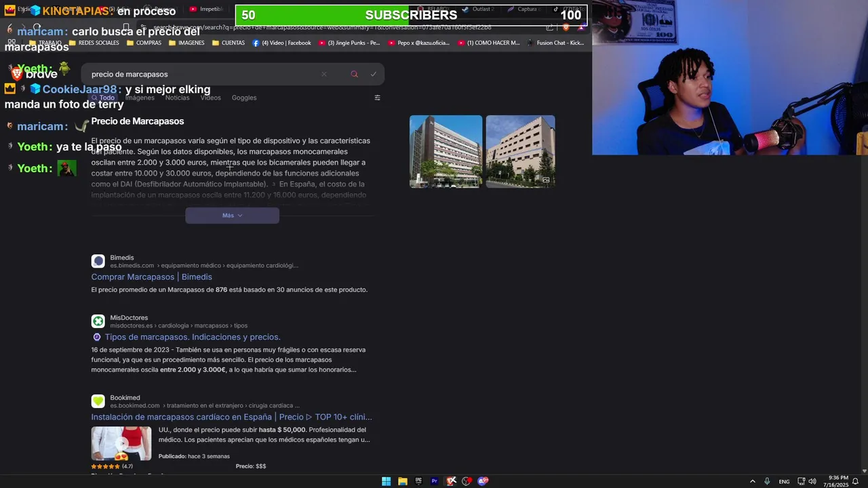
Task: Switch to the Noticias search tab
Action: point(177,98)
